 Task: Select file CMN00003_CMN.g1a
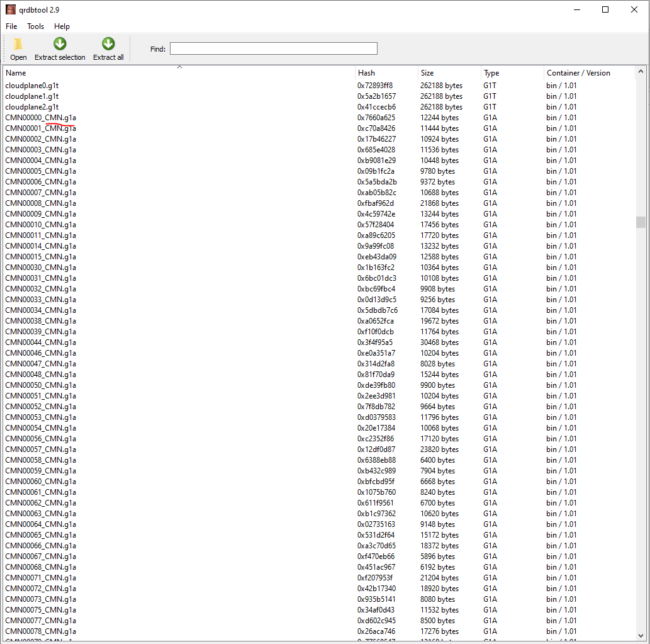(x=41, y=150)
